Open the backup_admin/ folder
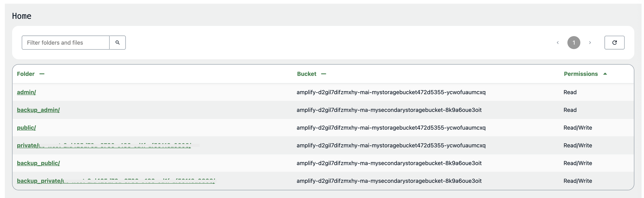 pos(38,110)
